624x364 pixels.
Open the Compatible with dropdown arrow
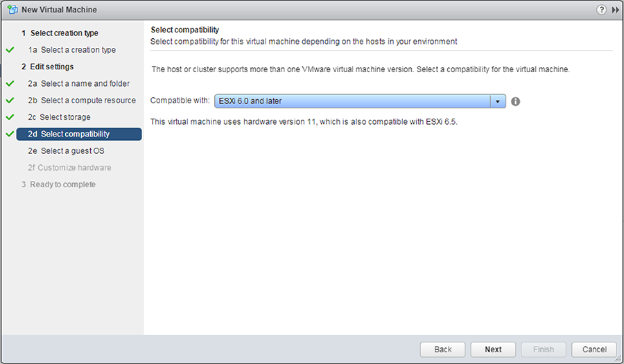[497, 101]
